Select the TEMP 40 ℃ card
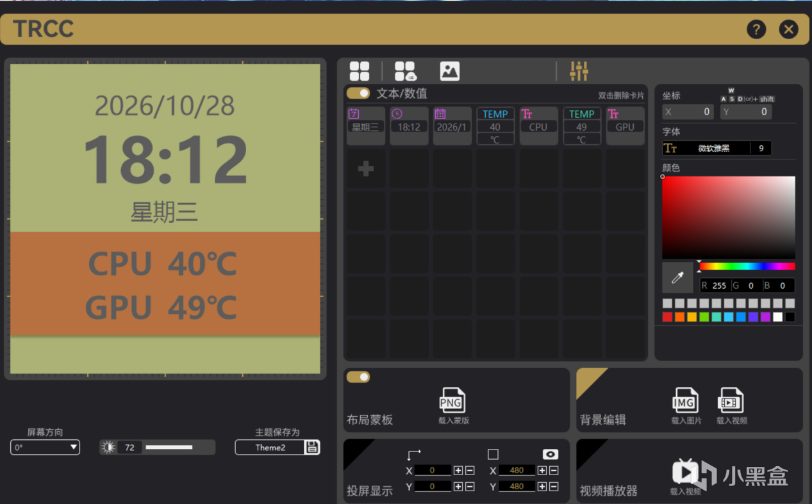The image size is (812, 504). 495,126
